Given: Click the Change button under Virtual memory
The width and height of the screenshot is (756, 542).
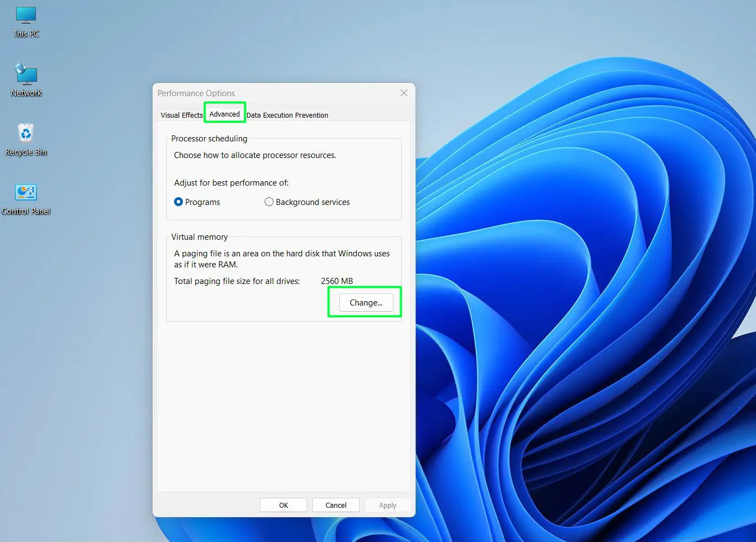Looking at the screenshot, I should (365, 302).
